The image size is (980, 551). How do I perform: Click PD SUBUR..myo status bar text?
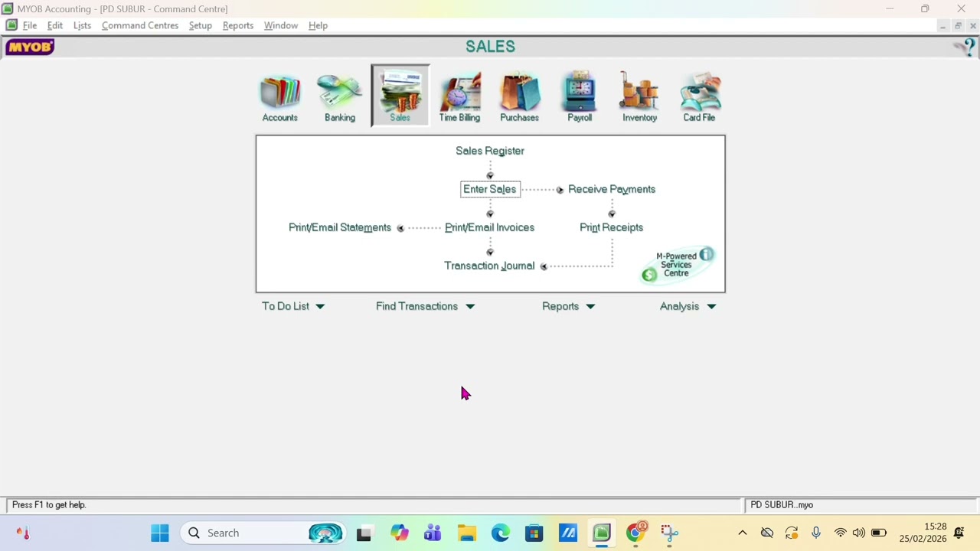782,505
